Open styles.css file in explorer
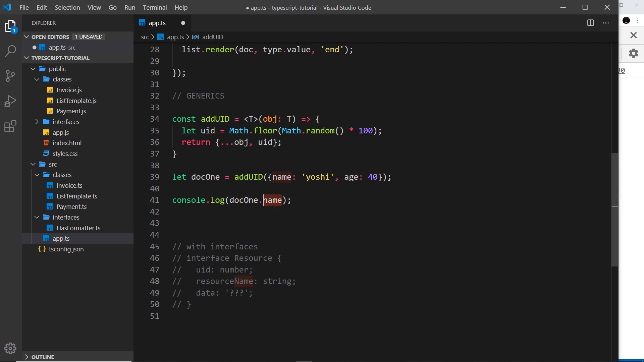644x362 pixels. pyautogui.click(x=65, y=154)
